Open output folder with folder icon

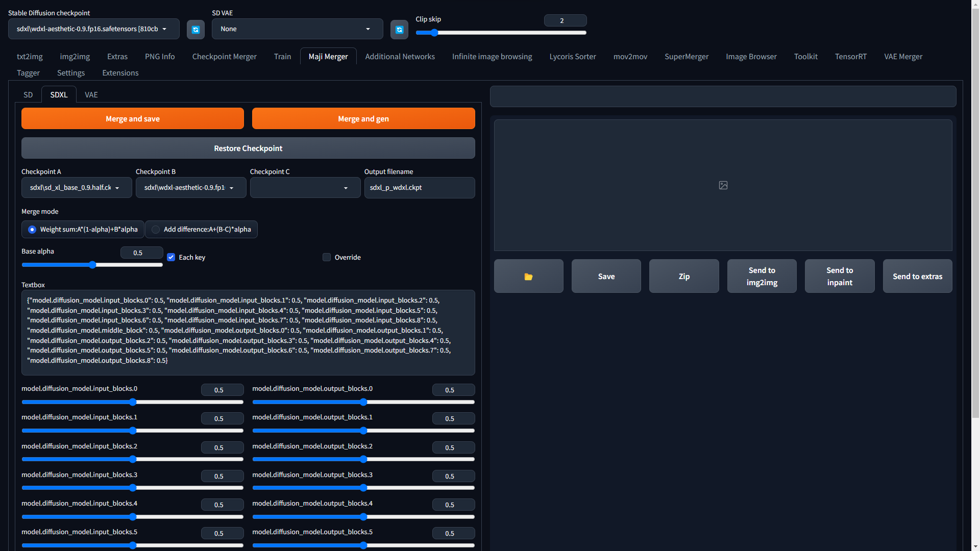click(x=528, y=276)
